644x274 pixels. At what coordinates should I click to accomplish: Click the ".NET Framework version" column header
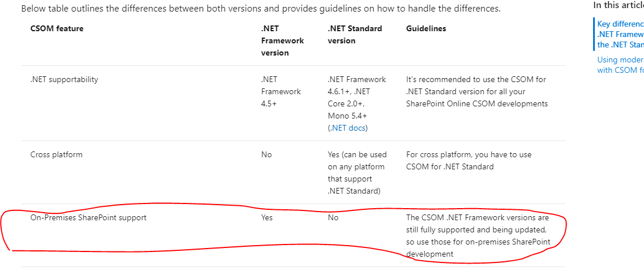282,40
